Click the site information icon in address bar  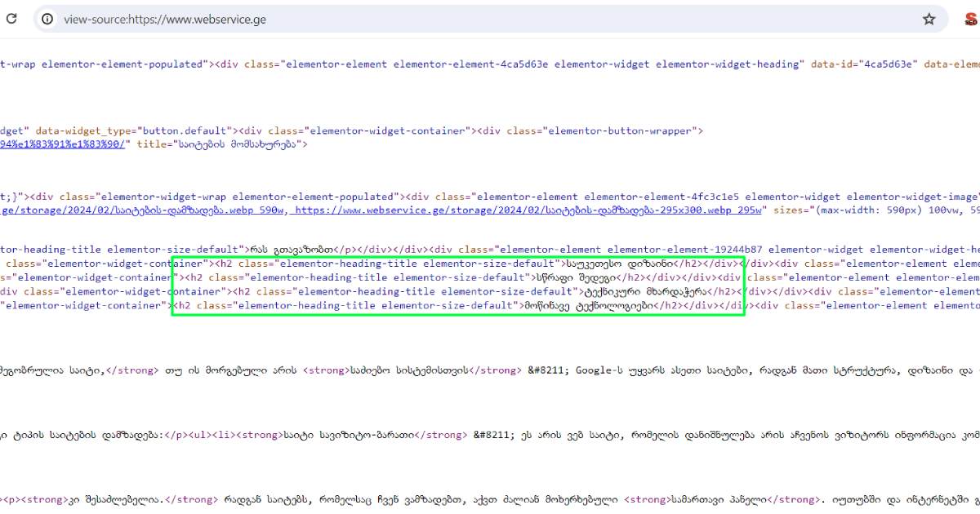click(x=48, y=19)
